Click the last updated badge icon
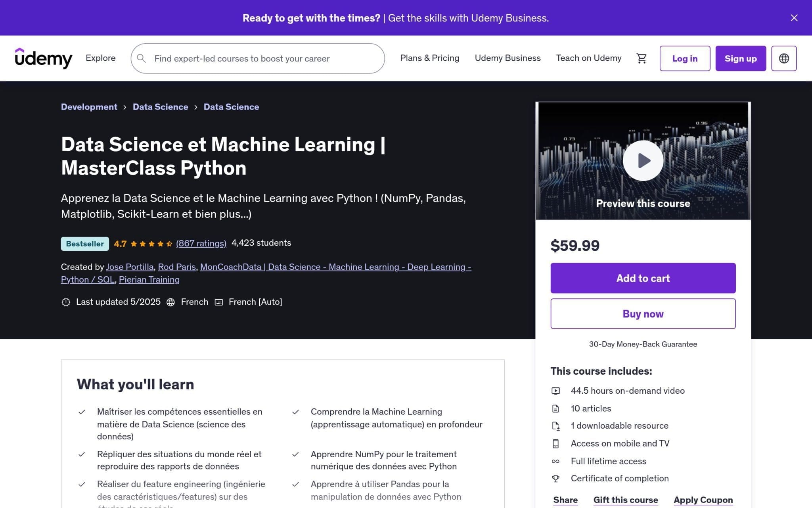 pos(66,302)
